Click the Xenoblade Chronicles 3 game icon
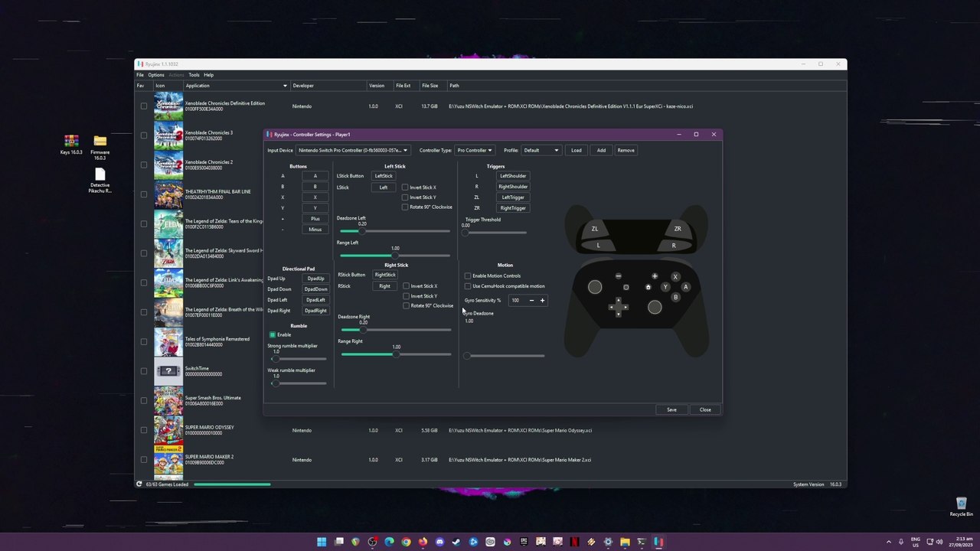Viewport: 980px width, 551px height. pyautogui.click(x=168, y=135)
